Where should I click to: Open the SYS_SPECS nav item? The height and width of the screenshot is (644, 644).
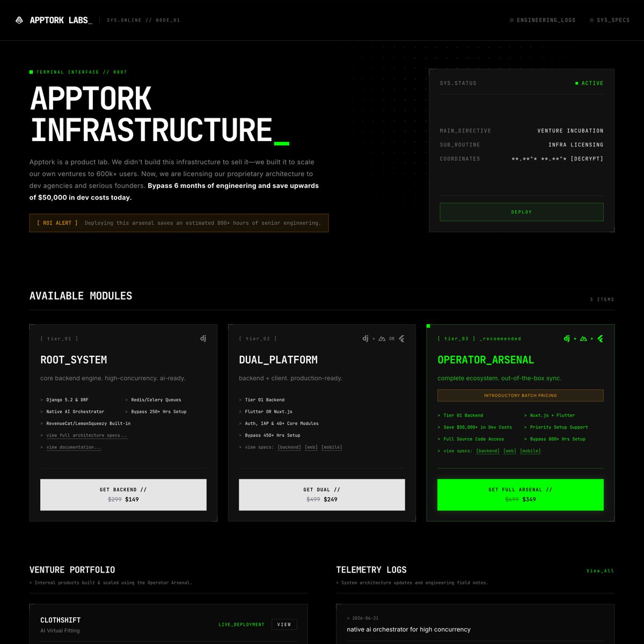coord(610,20)
